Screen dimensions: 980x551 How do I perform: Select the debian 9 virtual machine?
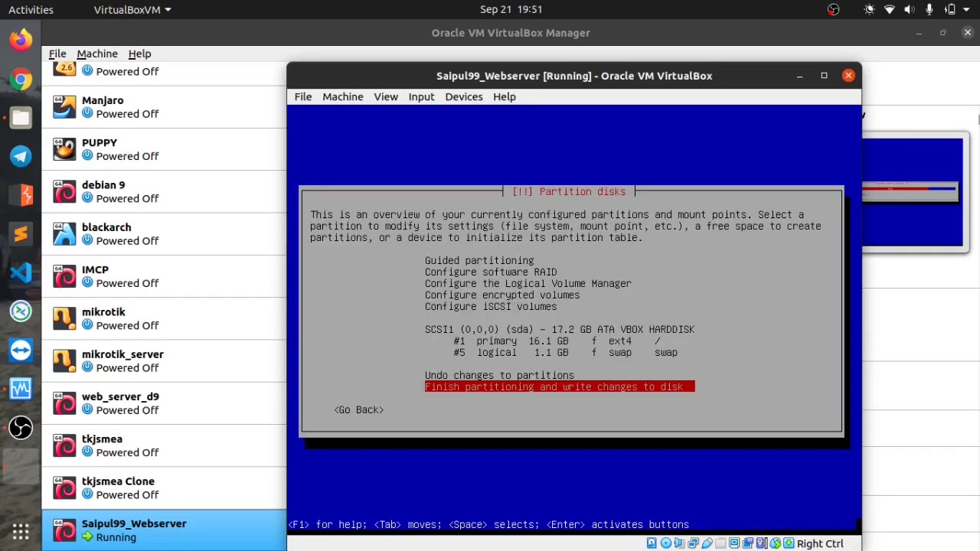pyautogui.click(x=165, y=191)
